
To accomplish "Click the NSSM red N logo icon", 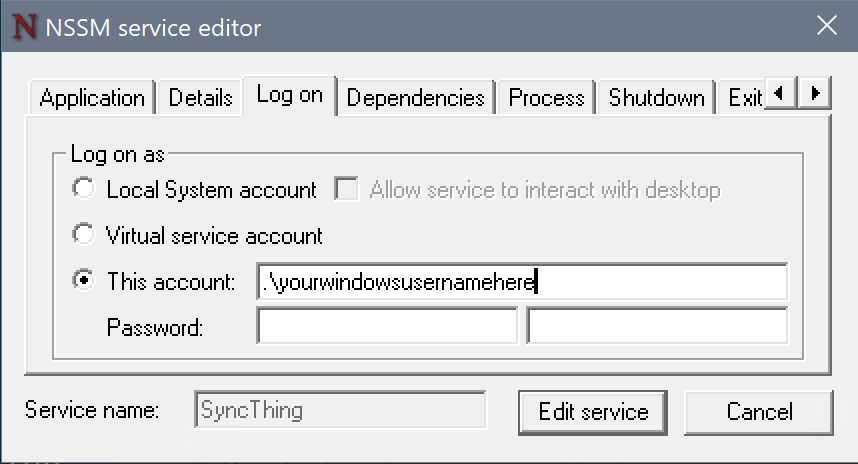I will pyautogui.click(x=24, y=26).
